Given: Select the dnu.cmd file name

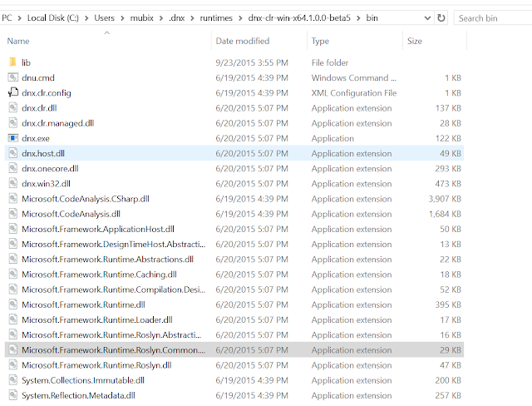Looking at the screenshot, I should [x=38, y=77].
